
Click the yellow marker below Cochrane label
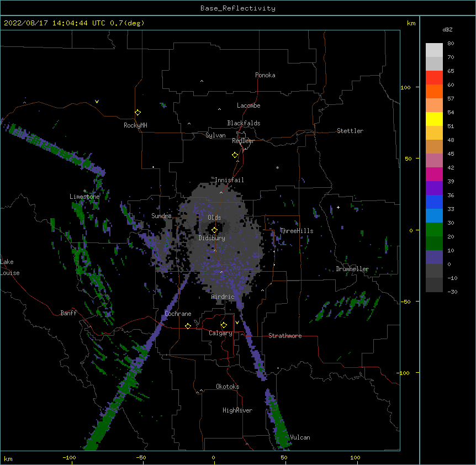click(188, 326)
